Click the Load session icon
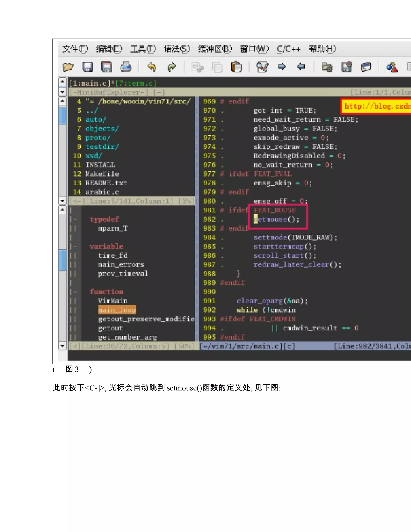The height and width of the screenshot is (532, 411). [327, 67]
